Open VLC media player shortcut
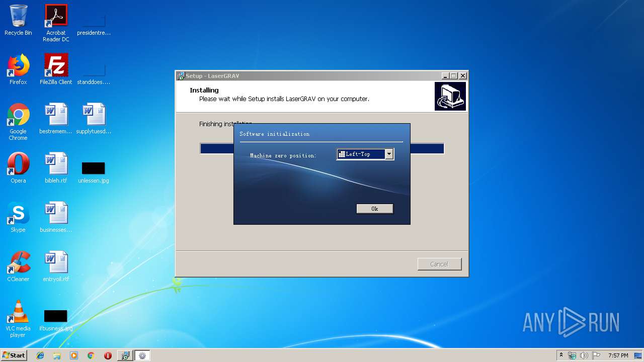644x362 pixels. click(18, 319)
